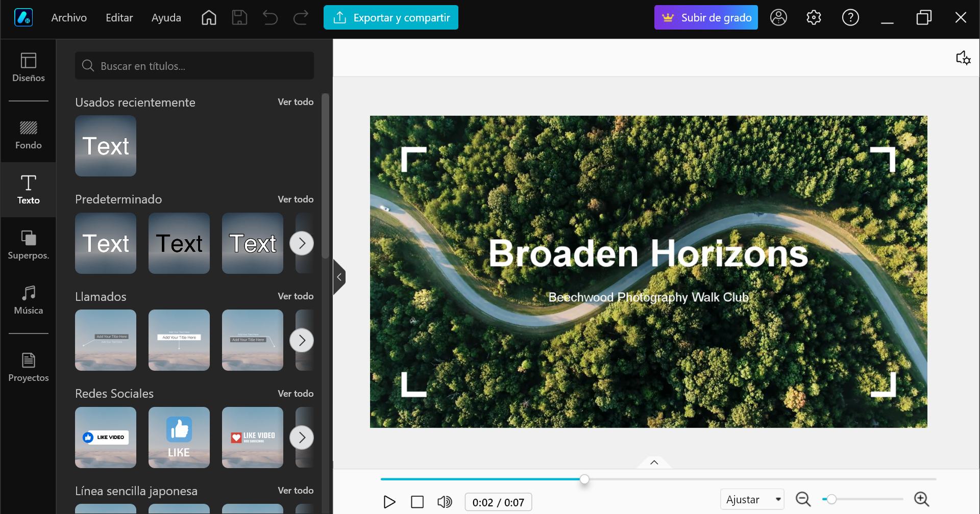Zoom out with magnifier minus icon

[x=803, y=499]
